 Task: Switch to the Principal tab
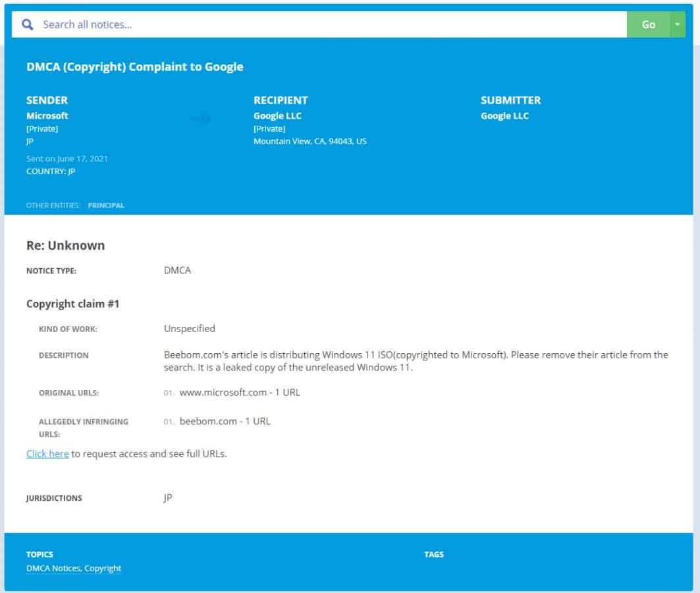106,206
